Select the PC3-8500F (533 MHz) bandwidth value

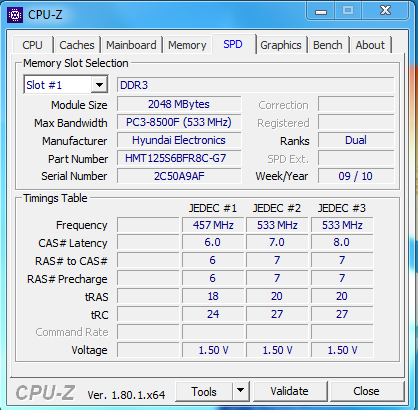tap(179, 122)
